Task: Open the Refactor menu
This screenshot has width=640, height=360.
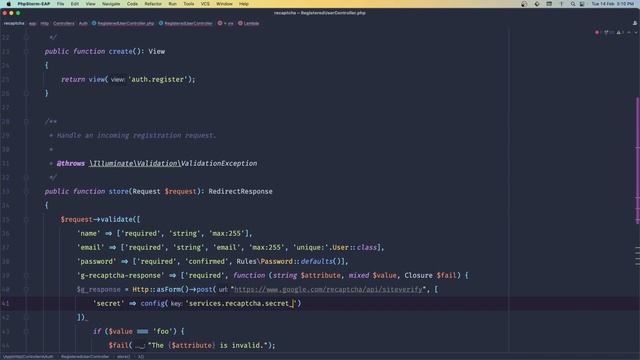Action: point(153,4)
